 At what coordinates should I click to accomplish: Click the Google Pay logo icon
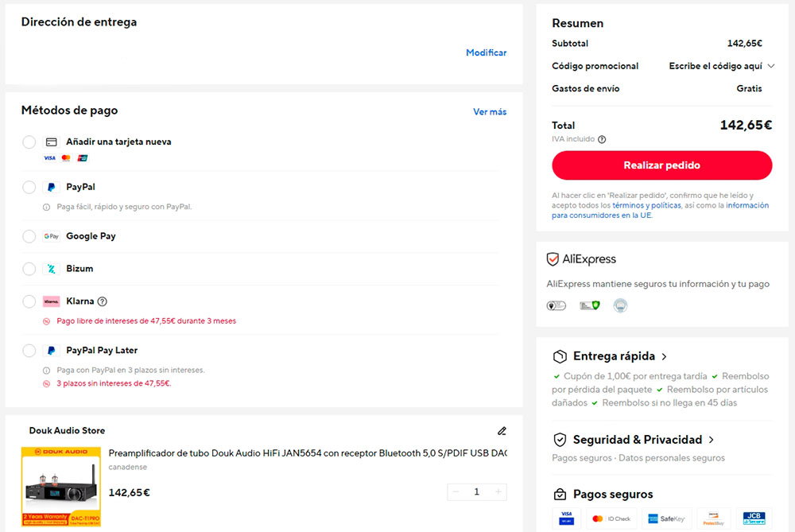[51, 236]
